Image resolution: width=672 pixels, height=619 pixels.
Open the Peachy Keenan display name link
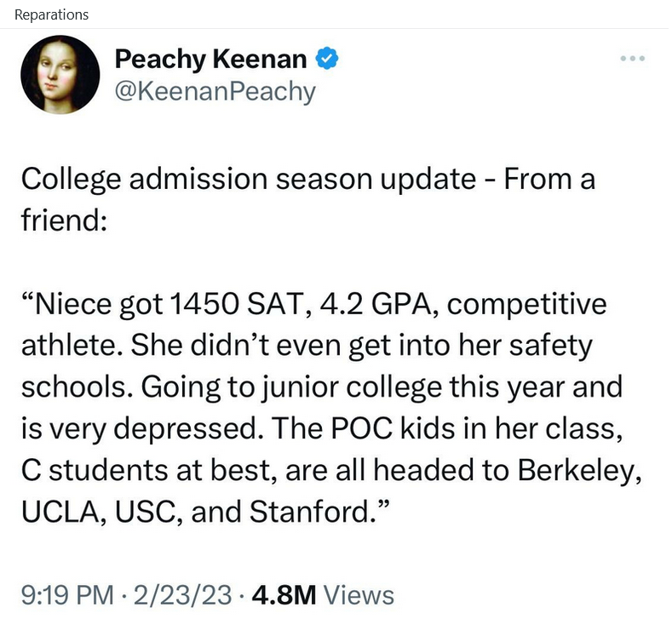[210, 59]
